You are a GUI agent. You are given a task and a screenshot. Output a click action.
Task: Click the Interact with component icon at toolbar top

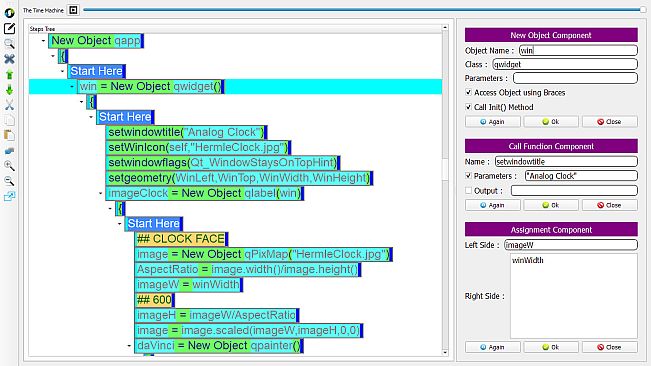(9, 13)
